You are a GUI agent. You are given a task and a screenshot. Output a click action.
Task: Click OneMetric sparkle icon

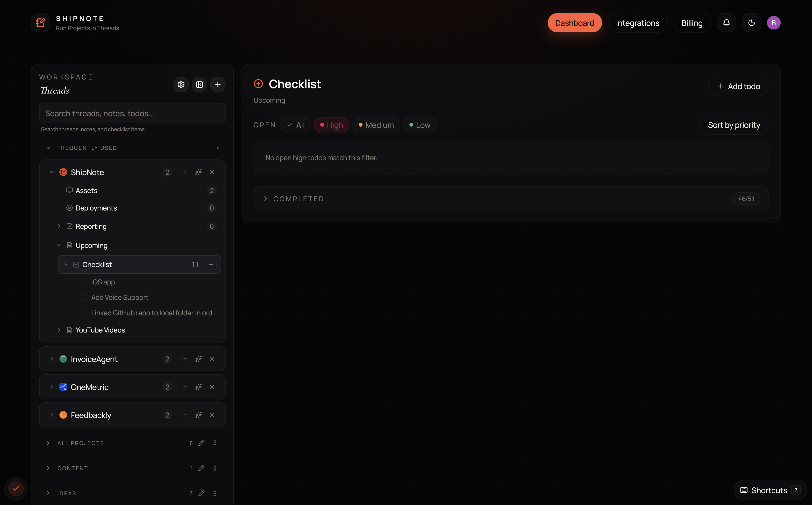click(199, 387)
